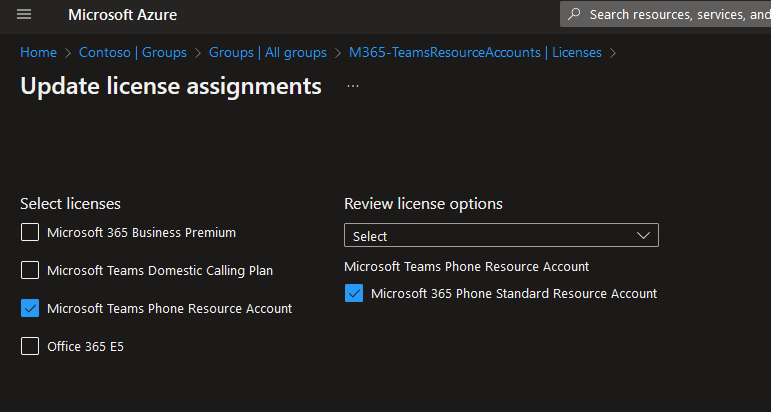Uncheck Microsoft 365 Phone Standard Resource Account
This screenshot has height=412, width=771.
(x=354, y=293)
